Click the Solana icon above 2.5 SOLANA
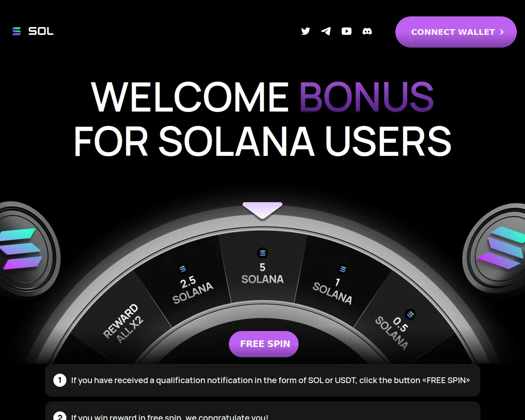Viewport: 525px width, 420px height. pos(183,269)
